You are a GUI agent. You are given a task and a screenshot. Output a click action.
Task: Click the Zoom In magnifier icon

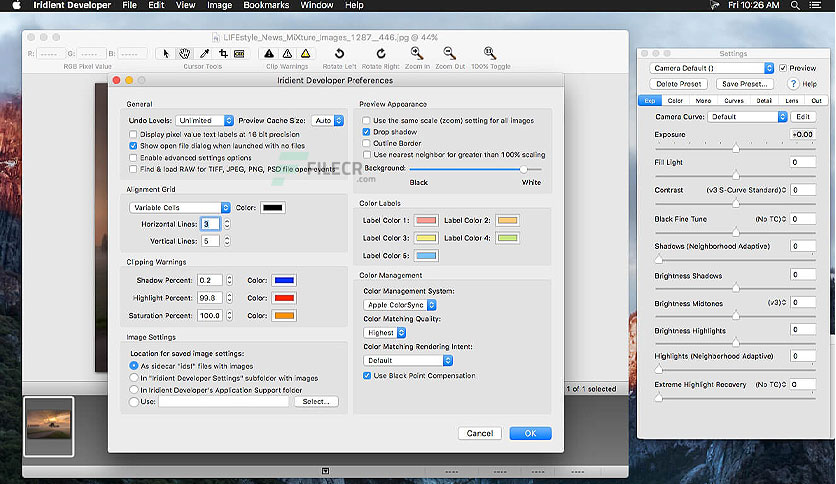coord(417,53)
